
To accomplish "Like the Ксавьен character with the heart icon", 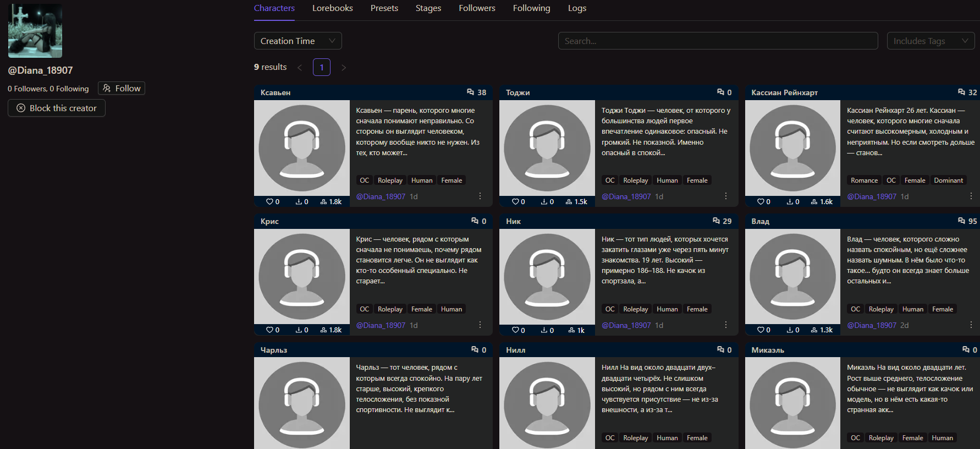I will coord(269,201).
